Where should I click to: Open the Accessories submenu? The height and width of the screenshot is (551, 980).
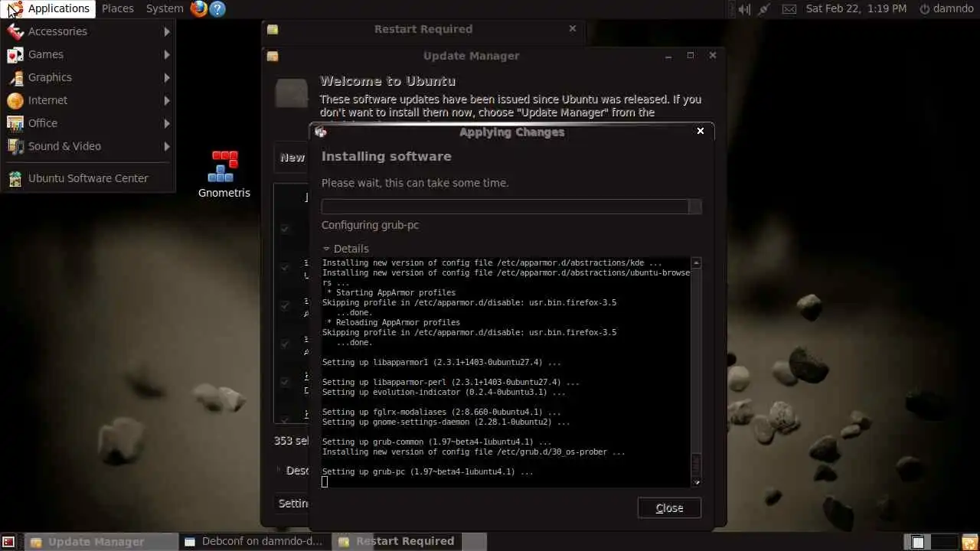point(88,31)
